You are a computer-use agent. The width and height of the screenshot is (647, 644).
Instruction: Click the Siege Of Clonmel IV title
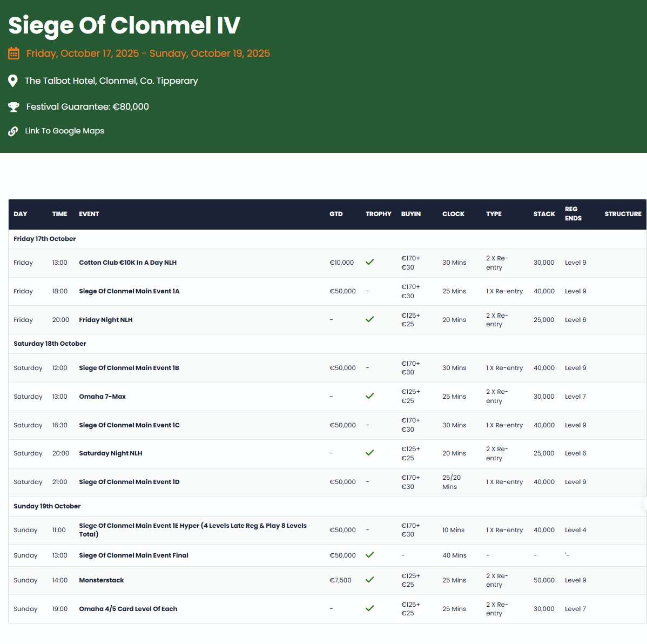124,25
